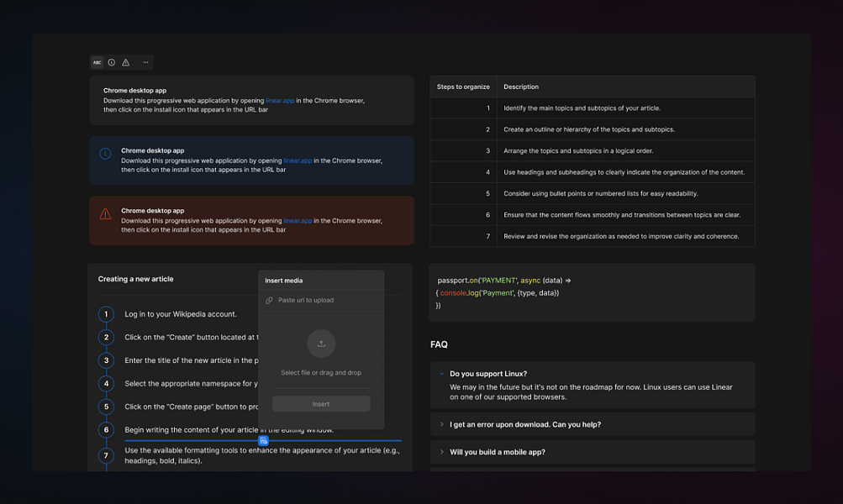Open the linear.app link in the red warning callout
This screenshot has width=843, height=504.
coord(298,220)
